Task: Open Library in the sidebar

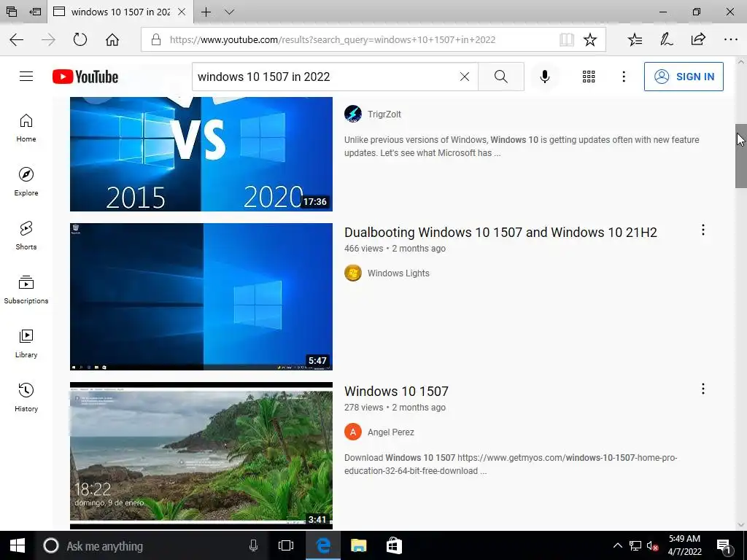Action: [x=26, y=344]
